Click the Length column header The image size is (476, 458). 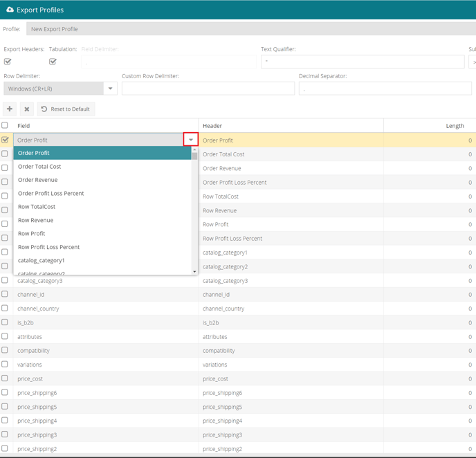click(430, 126)
